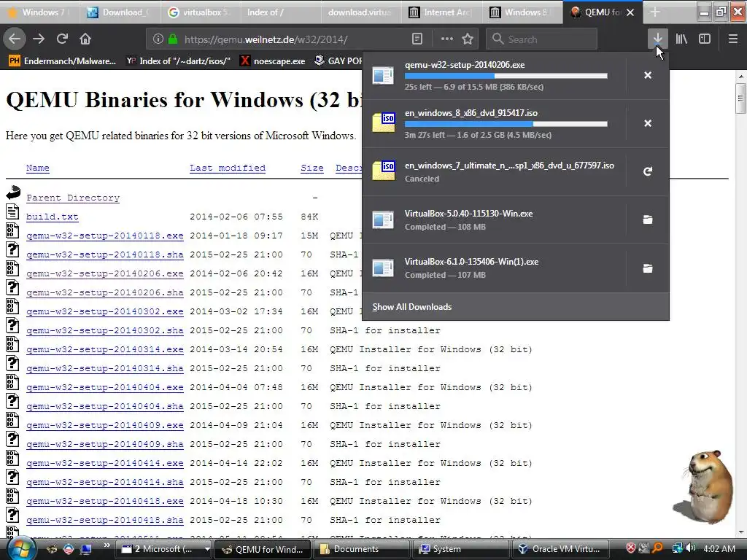Toggle the Downloads toolbar arrow button

click(657, 39)
